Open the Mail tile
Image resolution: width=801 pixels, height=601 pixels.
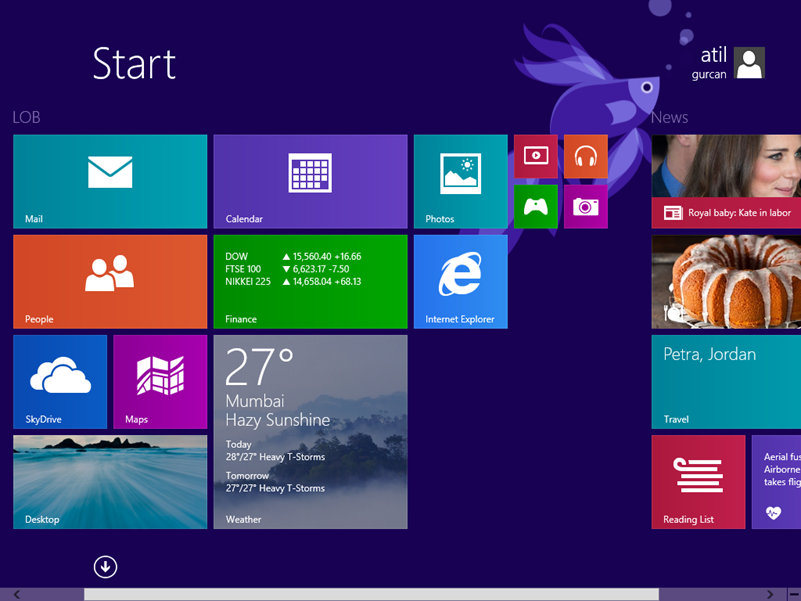(x=110, y=181)
